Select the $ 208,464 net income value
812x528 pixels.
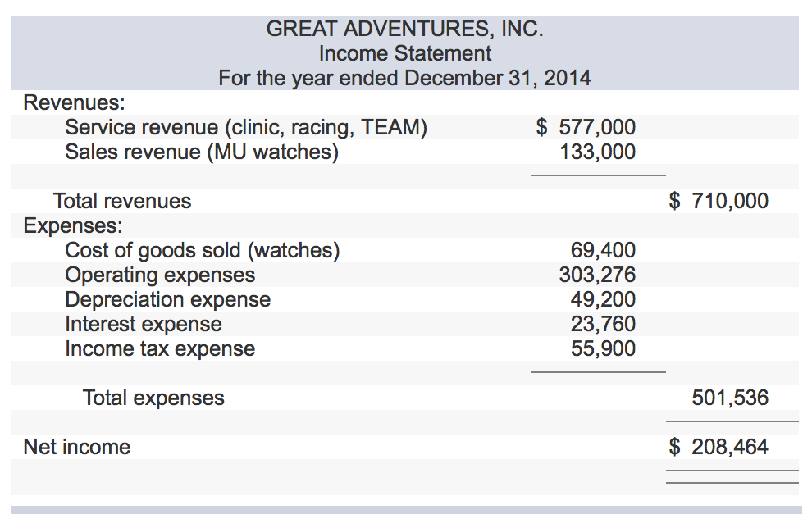click(718, 448)
